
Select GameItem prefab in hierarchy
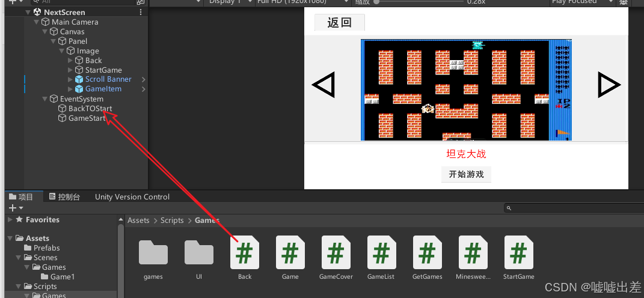coord(103,89)
